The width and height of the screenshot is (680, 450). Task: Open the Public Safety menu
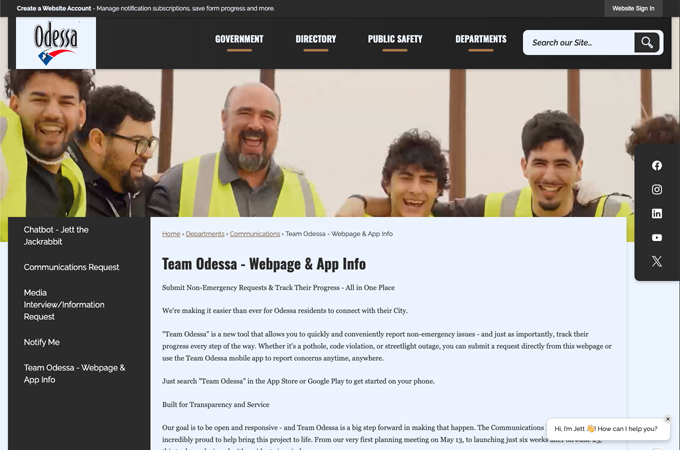(395, 39)
